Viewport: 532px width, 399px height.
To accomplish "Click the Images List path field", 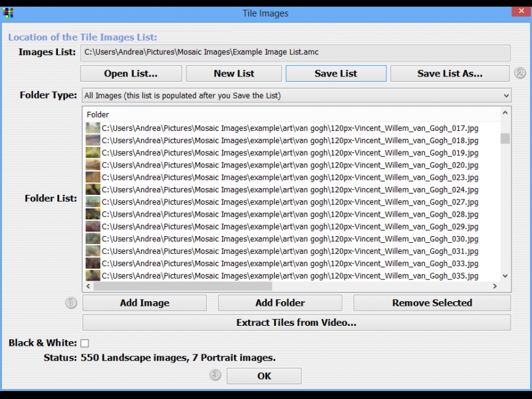I will click(295, 53).
